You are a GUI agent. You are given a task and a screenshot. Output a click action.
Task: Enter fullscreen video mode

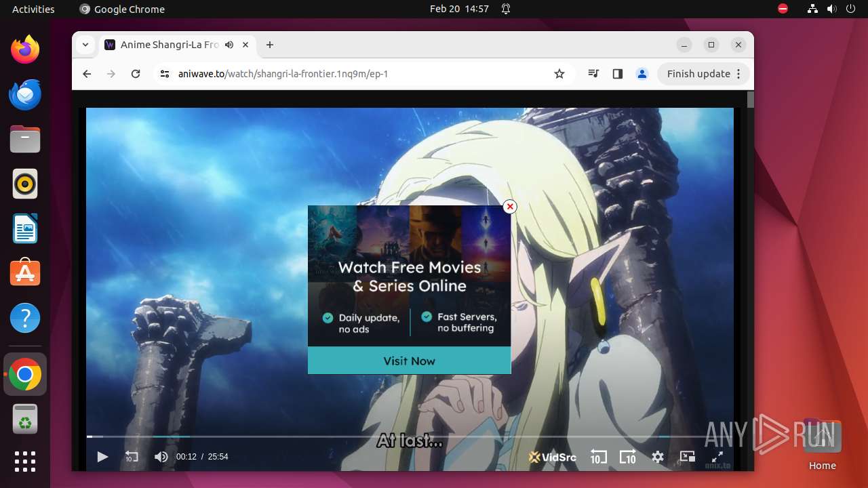[x=717, y=457]
